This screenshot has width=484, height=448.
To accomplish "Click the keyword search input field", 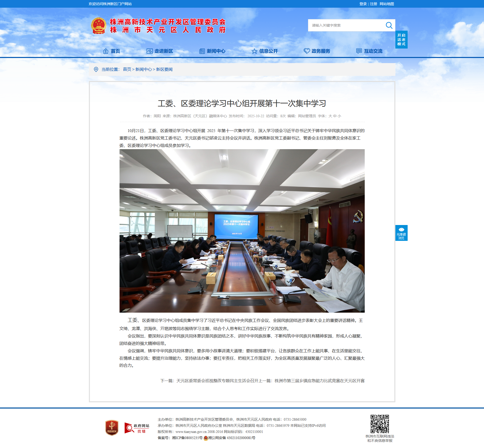I will (x=346, y=25).
